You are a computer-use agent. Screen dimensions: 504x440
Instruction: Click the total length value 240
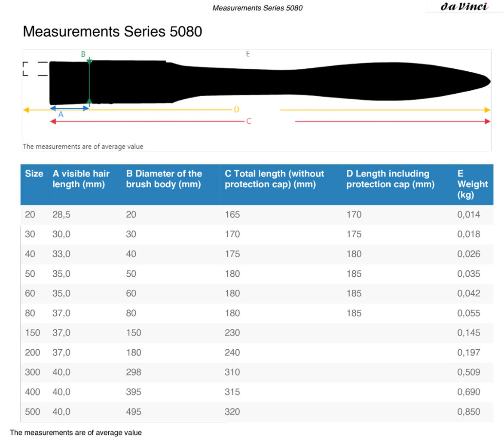[232, 353]
